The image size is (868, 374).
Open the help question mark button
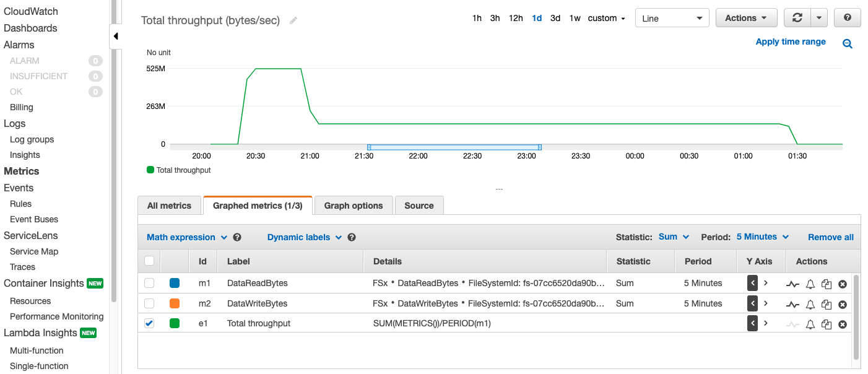pos(848,18)
